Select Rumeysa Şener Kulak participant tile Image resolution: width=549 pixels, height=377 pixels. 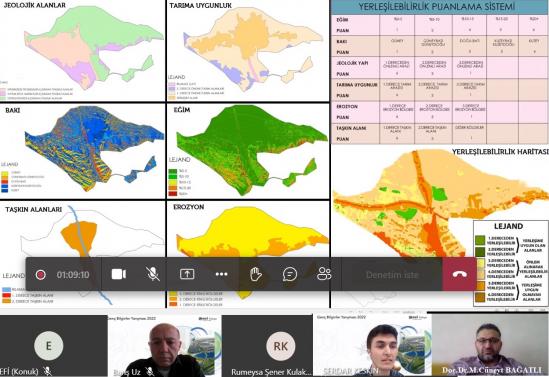(267, 346)
